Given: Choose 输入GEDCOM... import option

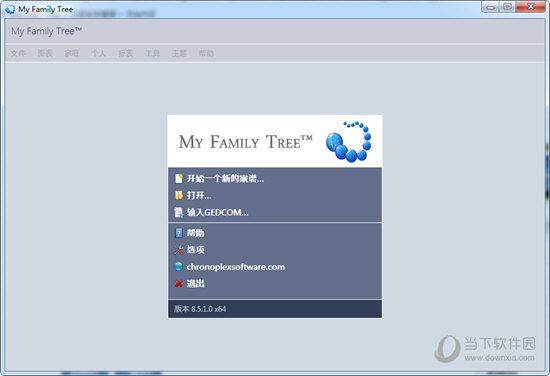Looking at the screenshot, I should tap(211, 212).
